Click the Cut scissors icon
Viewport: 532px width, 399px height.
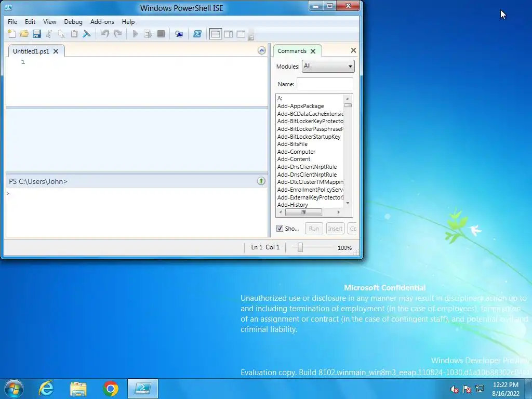49,34
